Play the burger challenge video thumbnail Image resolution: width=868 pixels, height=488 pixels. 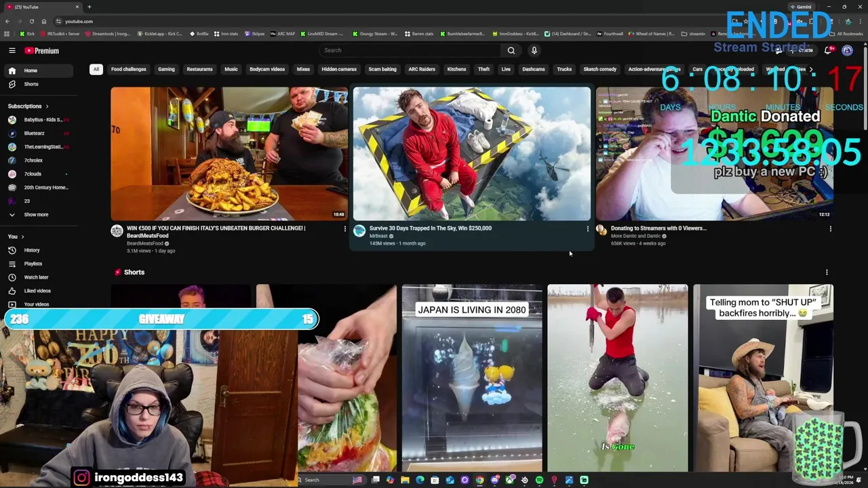(229, 154)
